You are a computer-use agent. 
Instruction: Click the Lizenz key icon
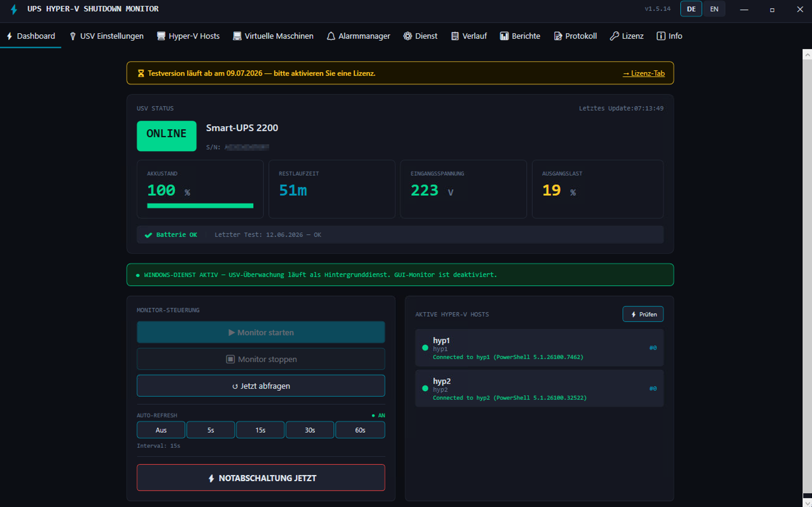(614, 36)
